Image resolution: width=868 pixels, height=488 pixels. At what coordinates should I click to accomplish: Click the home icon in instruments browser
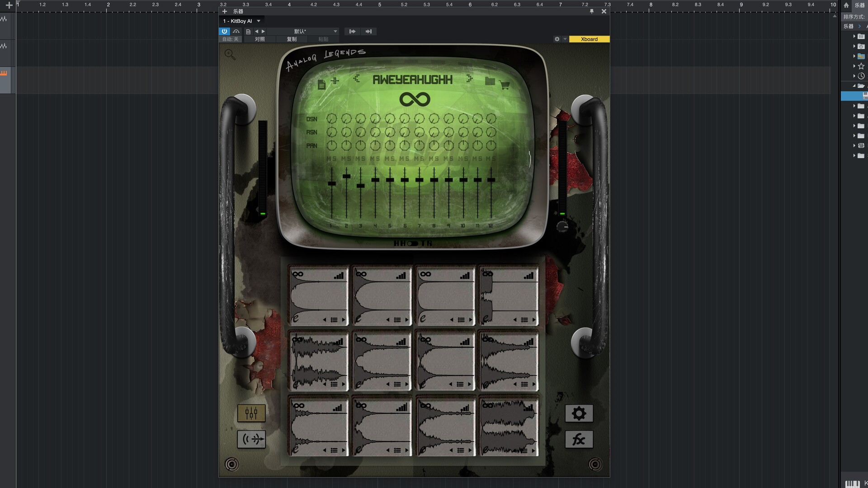[x=846, y=5]
